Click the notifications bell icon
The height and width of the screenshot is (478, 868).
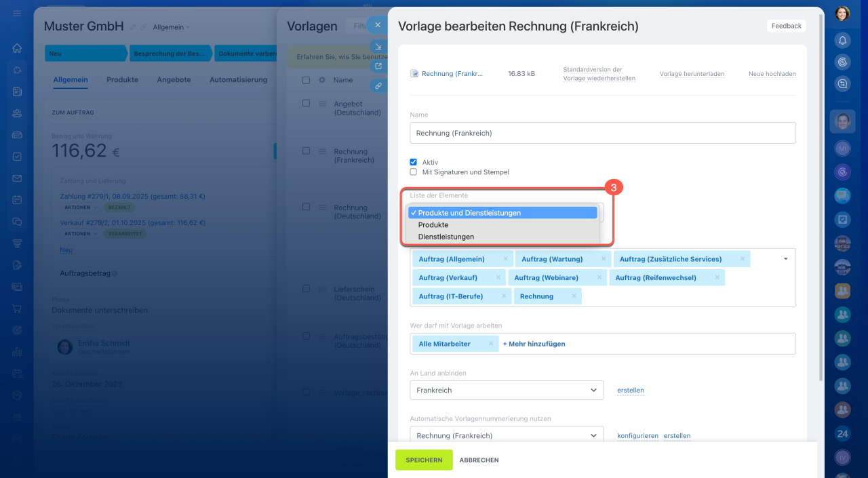pyautogui.click(x=842, y=41)
